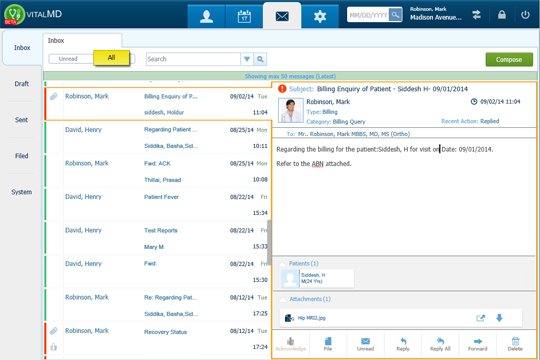Open the Re: Regarding Pat... message
The image size is (540, 360).
pyautogui.click(x=158, y=305)
